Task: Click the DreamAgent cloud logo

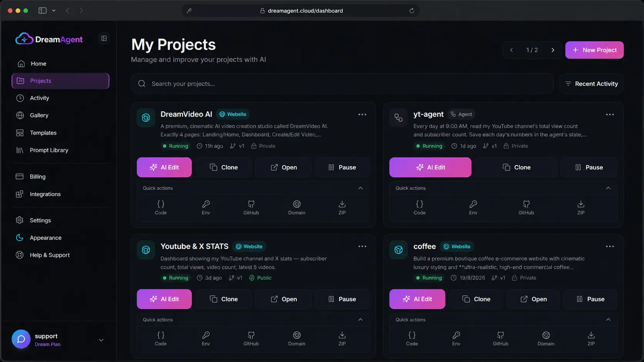Action: 24,39
